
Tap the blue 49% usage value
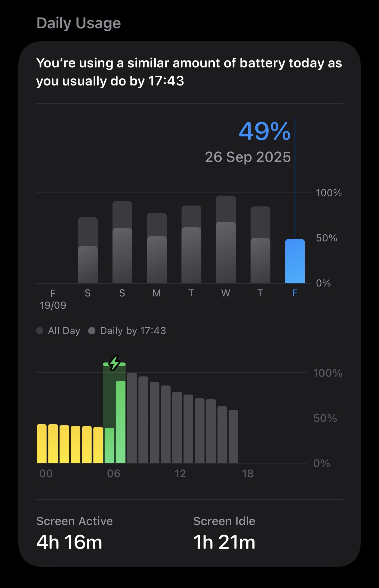coord(264,132)
